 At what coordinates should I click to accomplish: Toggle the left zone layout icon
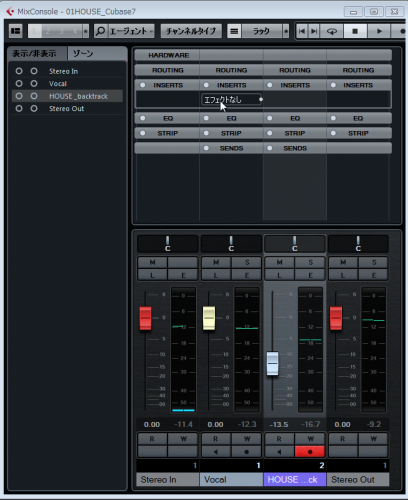coord(15,31)
